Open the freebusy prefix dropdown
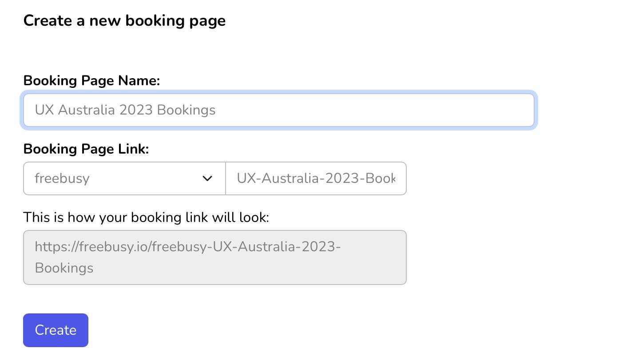The image size is (619, 364). (124, 178)
